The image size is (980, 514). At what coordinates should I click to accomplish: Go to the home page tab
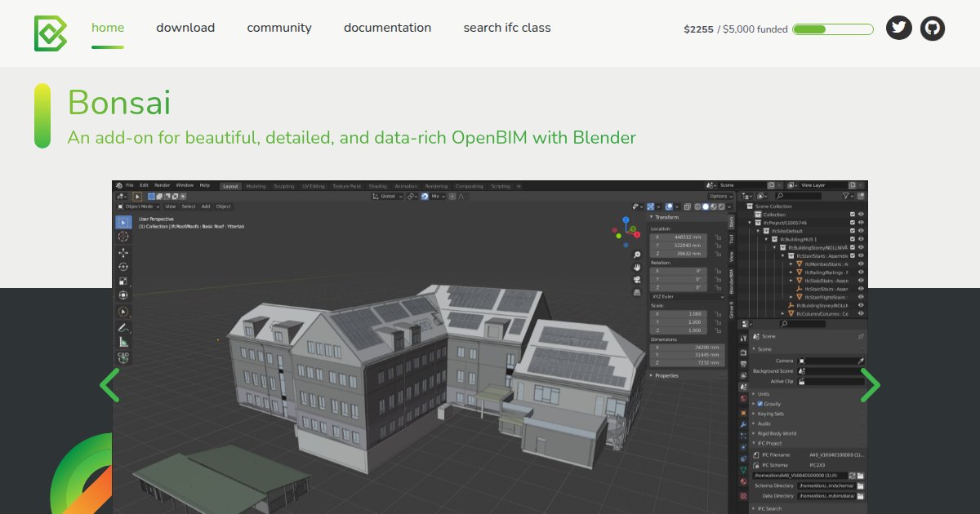click(108, 28)
